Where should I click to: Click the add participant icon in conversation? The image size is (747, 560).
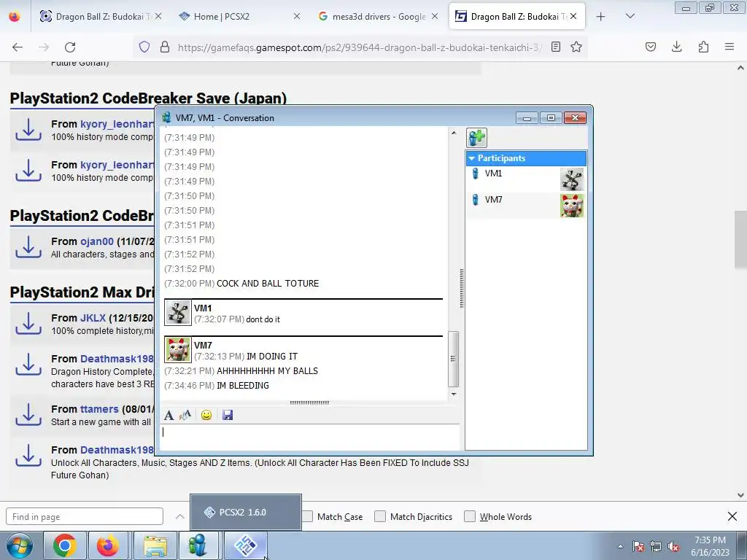pos(476,138)
